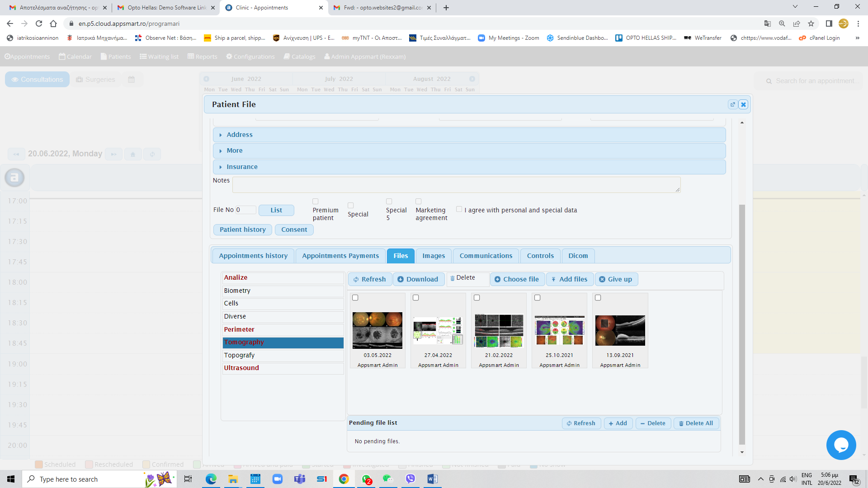Viewport: 868px width, 488px height.
Task: Enable Marketing agreement checkbox
Action: [x=419, y=202]
